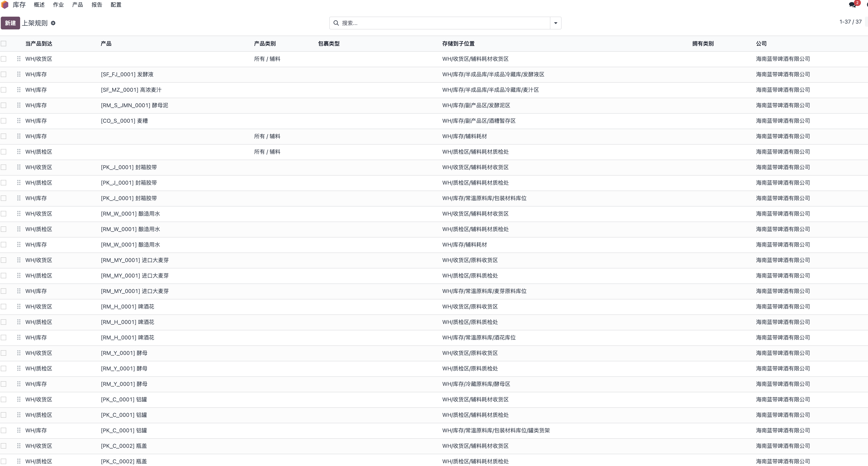868x466 pixels.
Task: Grab drag handle of 酵母区 row
Action: click(x=19, y=384)
